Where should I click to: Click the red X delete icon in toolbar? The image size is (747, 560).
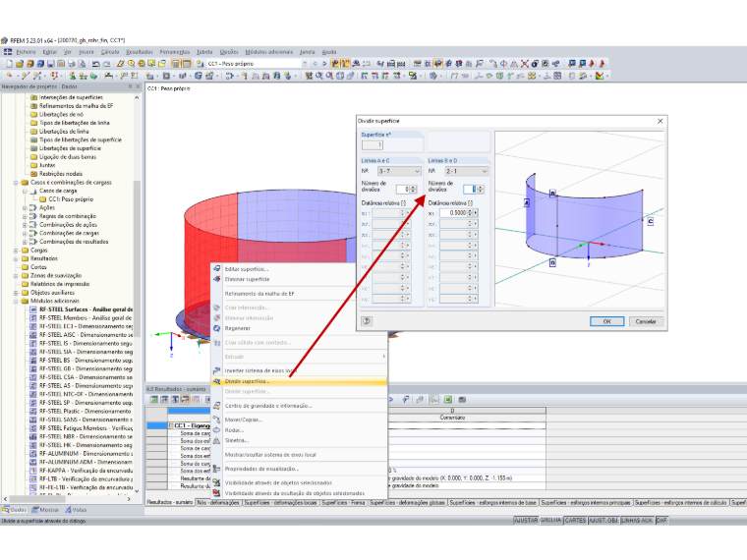[x=525, y=63]
